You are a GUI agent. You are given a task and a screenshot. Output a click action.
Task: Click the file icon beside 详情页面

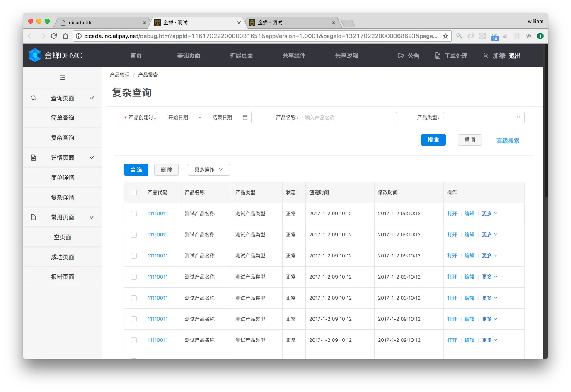[34, 158]
